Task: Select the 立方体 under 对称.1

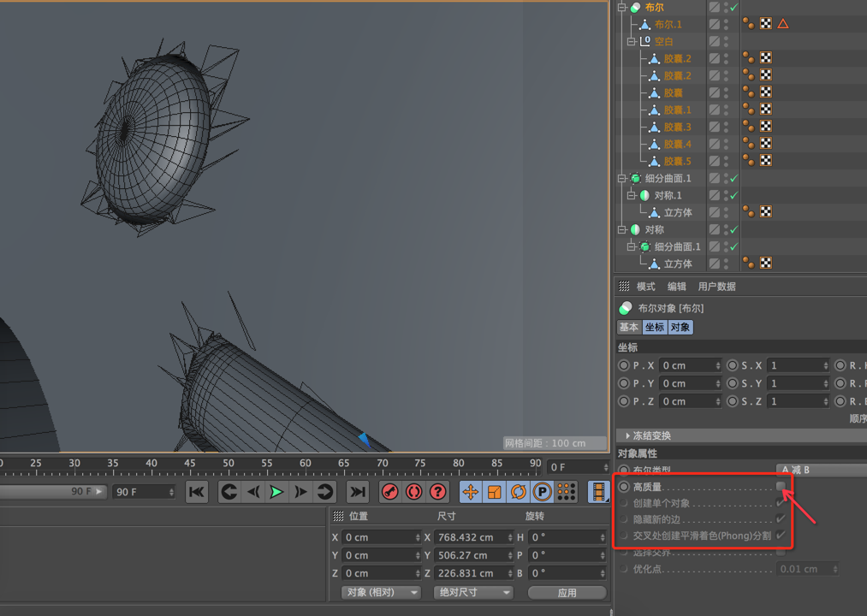Action: [x=678, y=212]
